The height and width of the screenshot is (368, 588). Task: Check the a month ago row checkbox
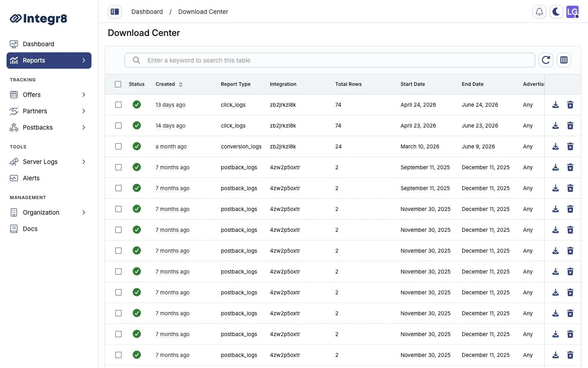(118, 146)
